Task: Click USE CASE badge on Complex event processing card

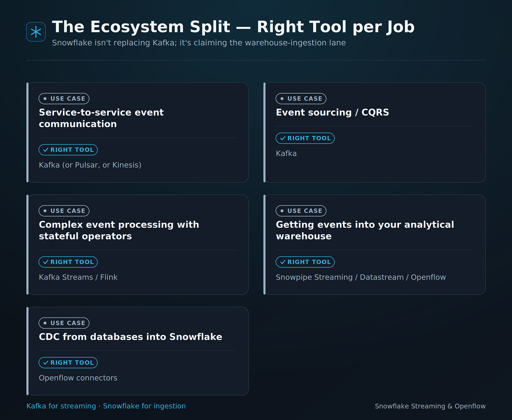Action: [64, 211]
